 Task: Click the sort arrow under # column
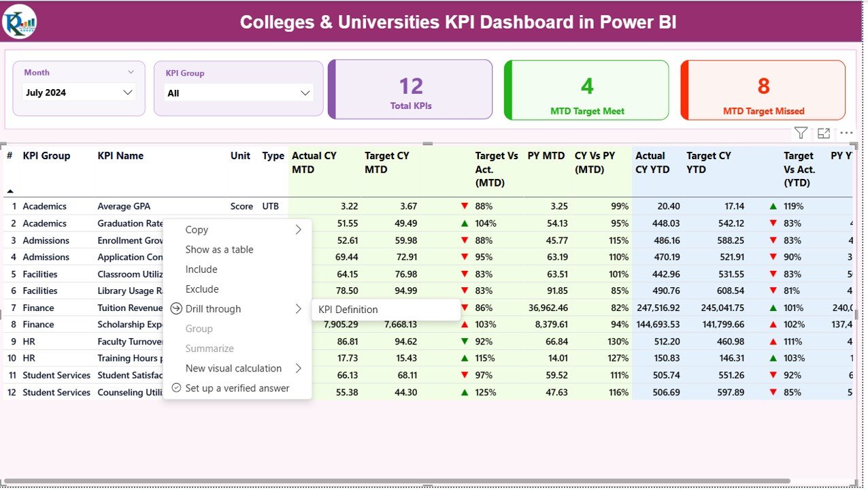tap(10, 191)
